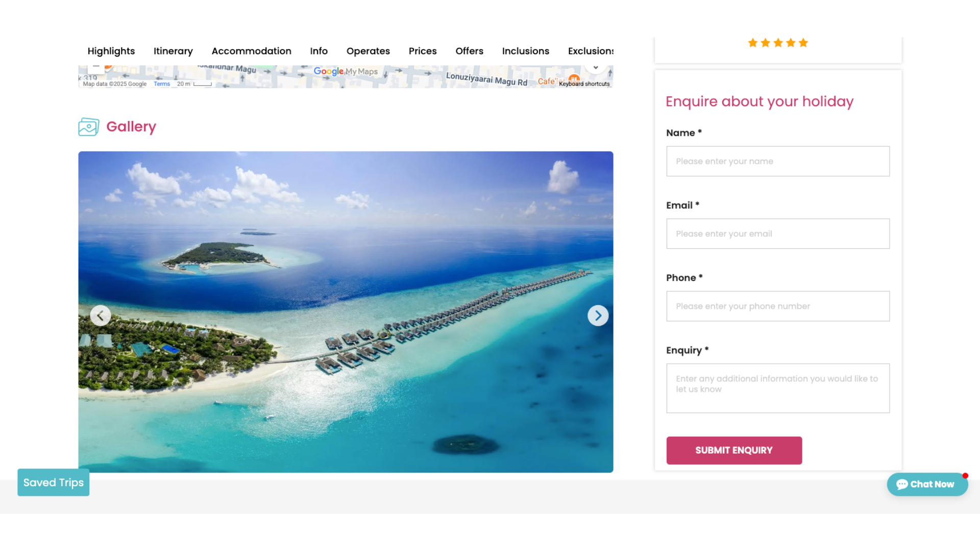
Task: Click the five-star rating icons
Action: point(777,43)
